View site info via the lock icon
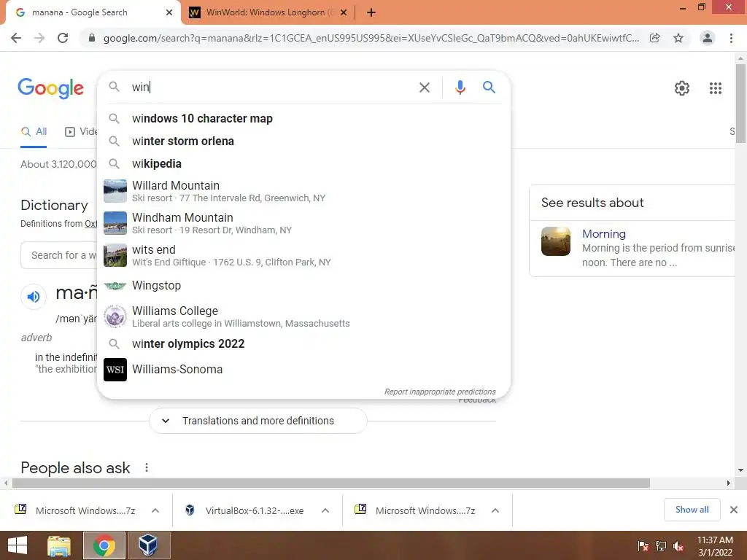The width and height of the screenshot is (747, 560). click(92, 38)
